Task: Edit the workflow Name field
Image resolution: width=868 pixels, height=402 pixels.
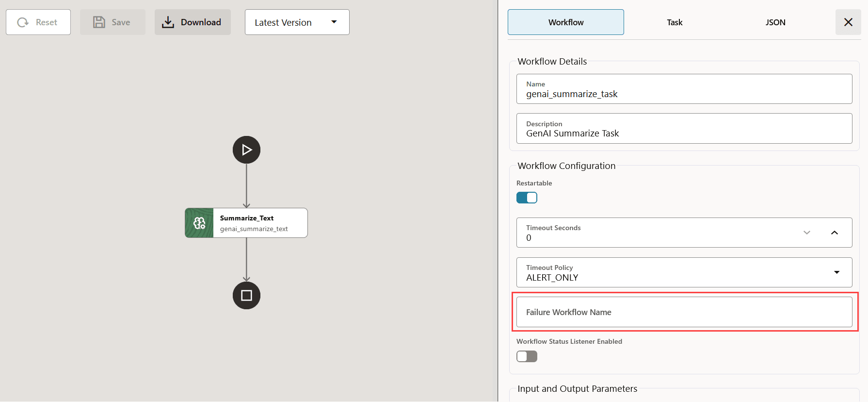Action: coord(684,89)
